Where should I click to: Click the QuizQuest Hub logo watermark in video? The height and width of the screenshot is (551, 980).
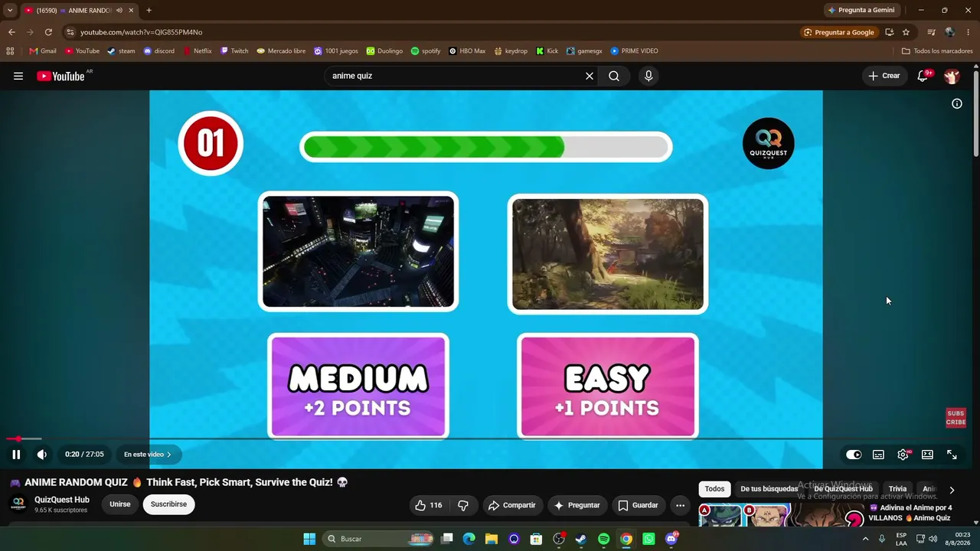pos(768,143)
